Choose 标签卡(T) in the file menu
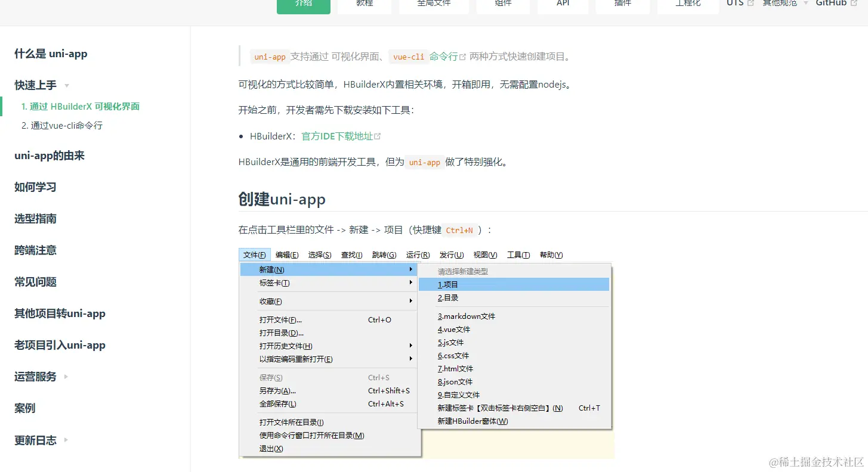 328,283
